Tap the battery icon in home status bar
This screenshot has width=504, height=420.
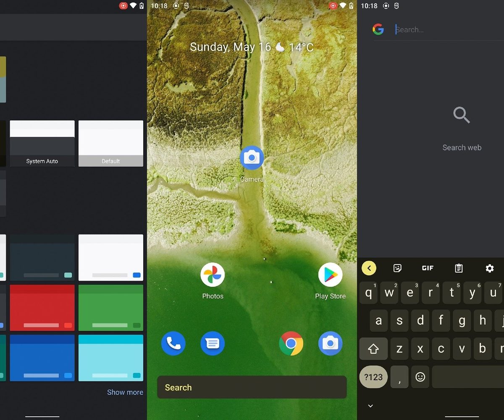click(352, 6)
